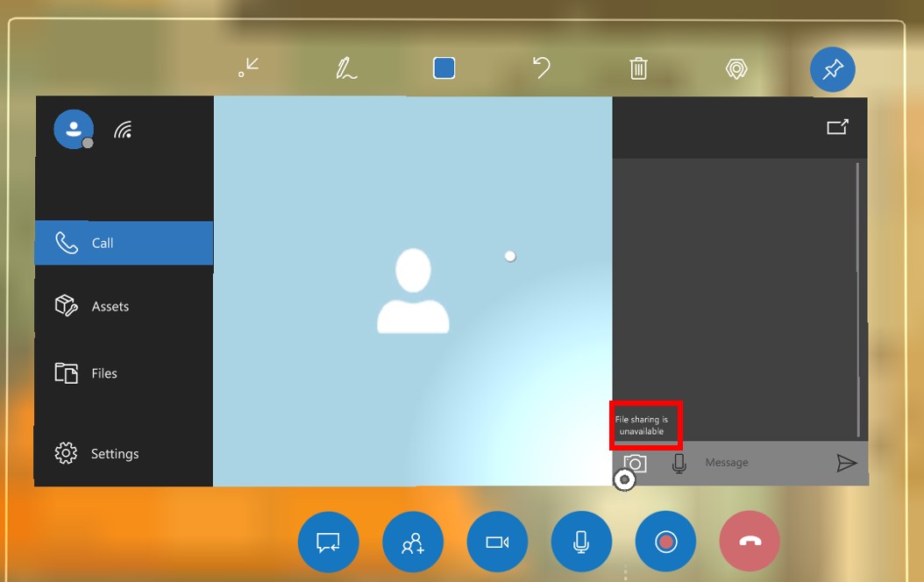Turn off the video camera
924x582 pixels.
(497, 542)
